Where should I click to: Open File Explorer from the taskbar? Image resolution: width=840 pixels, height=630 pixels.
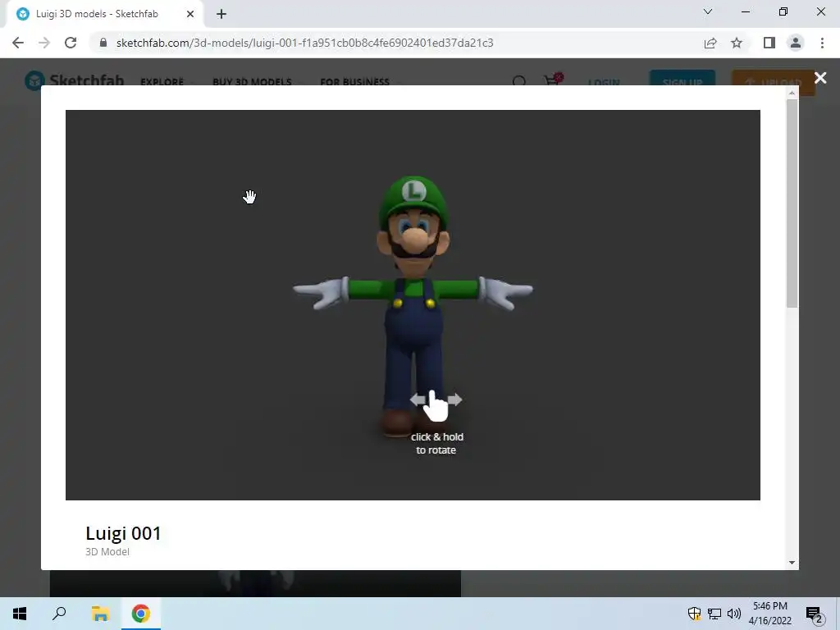click(100, 614)
